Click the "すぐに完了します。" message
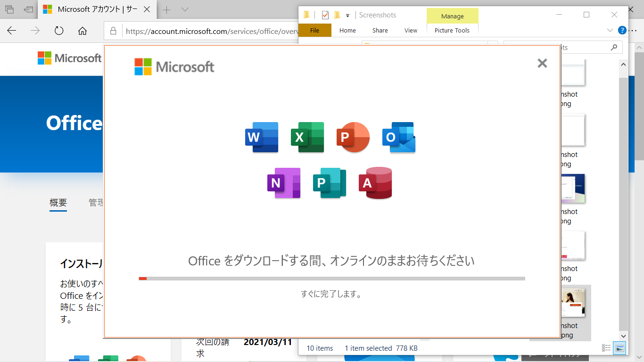644x362 pixels. (331, 294)
